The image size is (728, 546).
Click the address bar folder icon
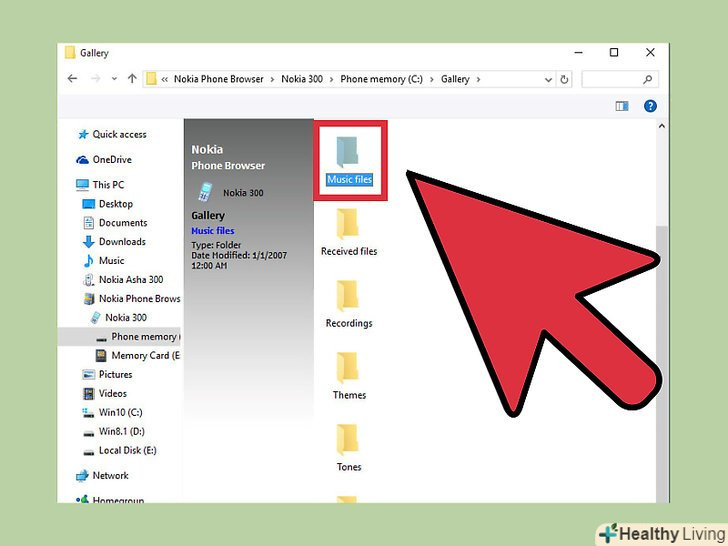151,78
